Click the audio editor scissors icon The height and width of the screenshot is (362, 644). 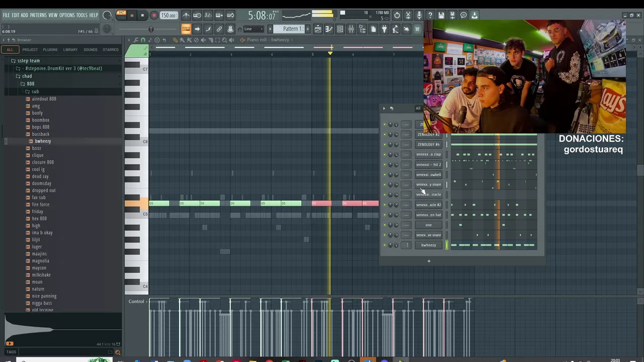click(408, 15)
